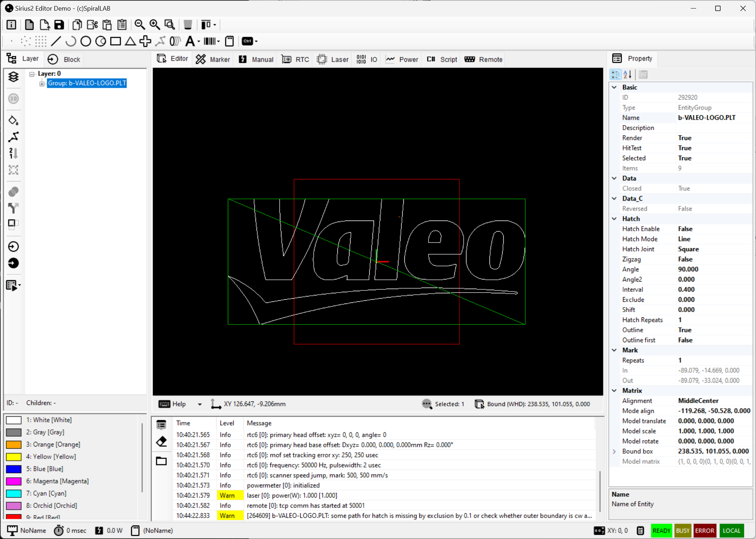Open the Block tab
Image resolution: width=756 pixels, height=539 pixels.
(64, 59)
